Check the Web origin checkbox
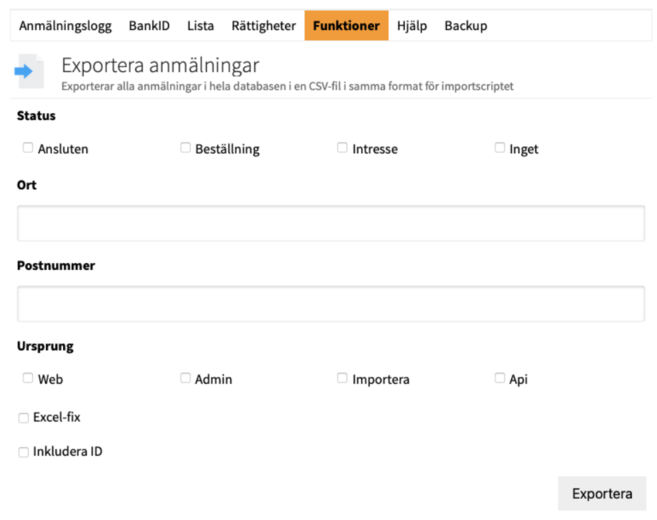This screenshot has height=520, width=657. click(28, 378)
